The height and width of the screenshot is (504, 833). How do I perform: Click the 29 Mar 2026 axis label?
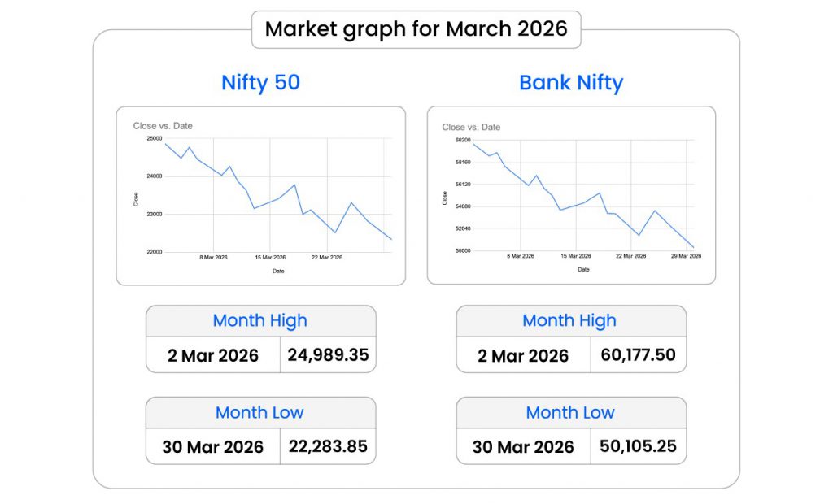coord(685,256)
